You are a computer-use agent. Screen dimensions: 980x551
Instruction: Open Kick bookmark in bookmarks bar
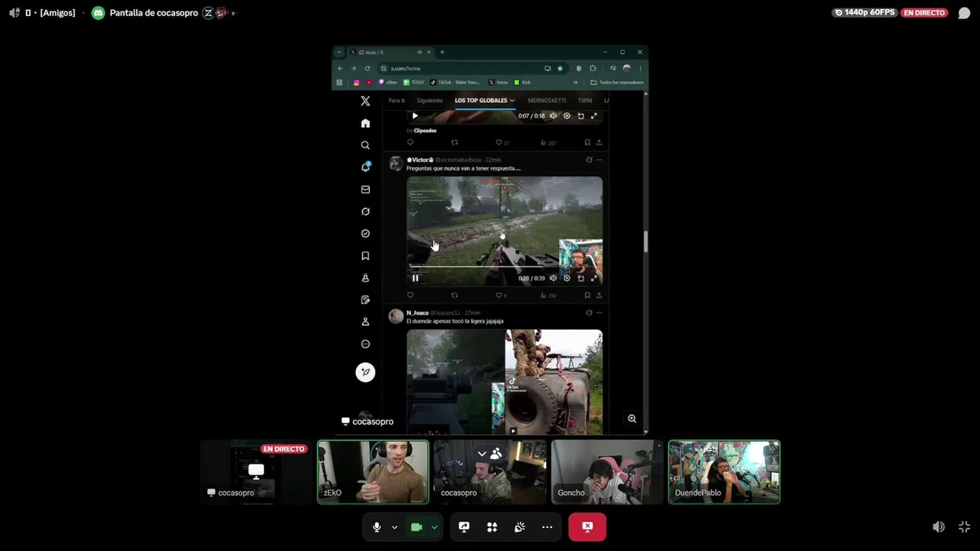(x=522, y=82)
